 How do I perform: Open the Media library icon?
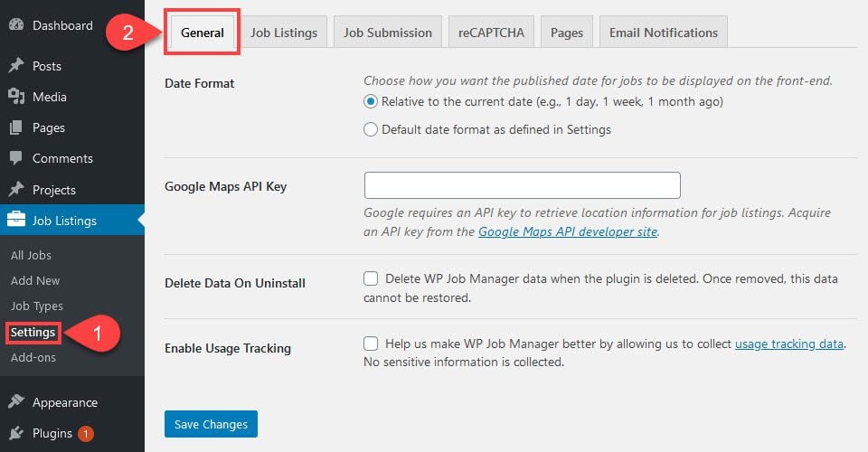16,97
